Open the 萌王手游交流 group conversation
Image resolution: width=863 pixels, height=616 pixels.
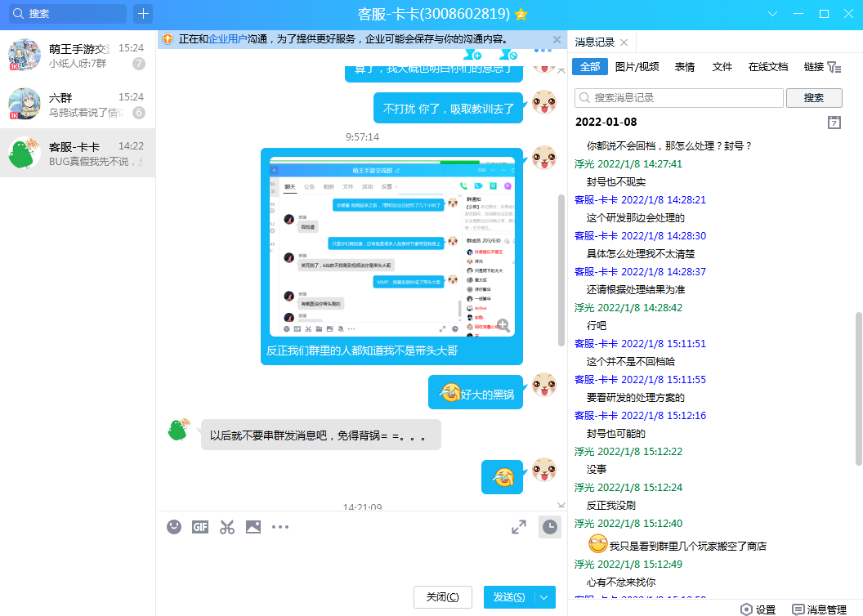pos(78,56)
